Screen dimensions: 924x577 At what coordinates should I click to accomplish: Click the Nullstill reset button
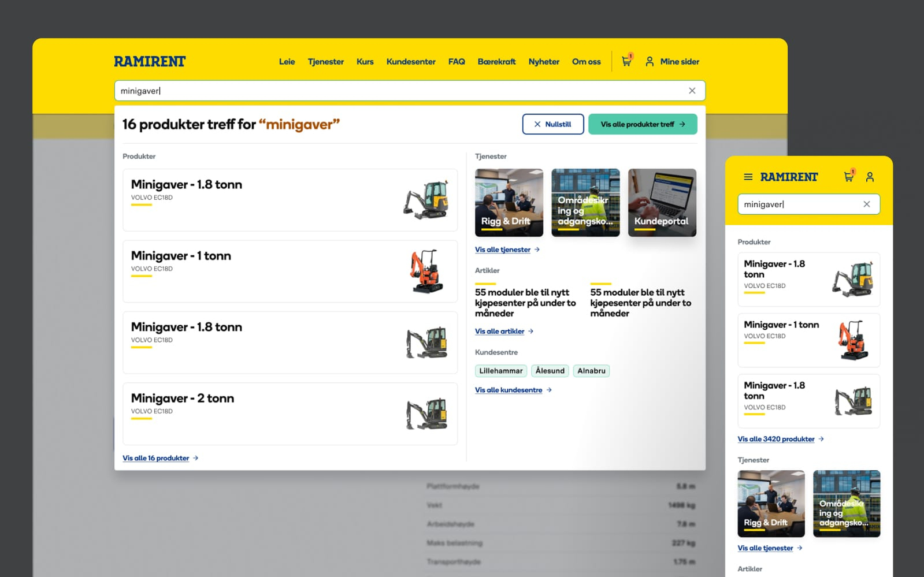point(552,124)
